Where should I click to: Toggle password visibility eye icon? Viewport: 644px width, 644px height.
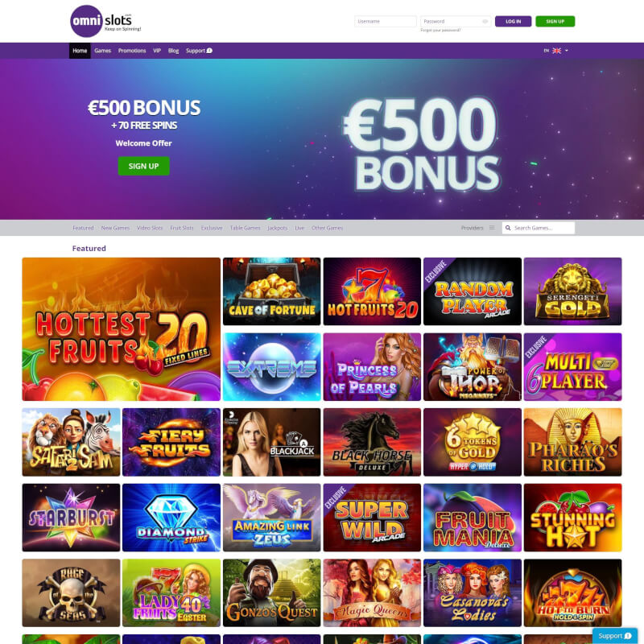[485, 22]
